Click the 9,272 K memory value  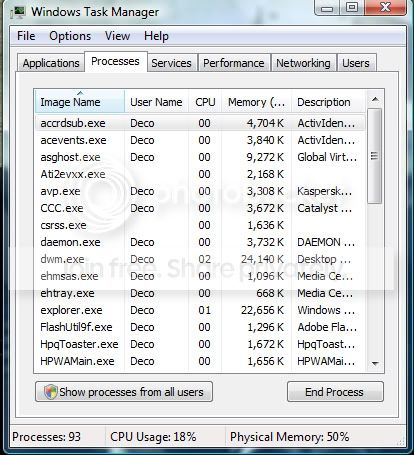coord(265,157)
